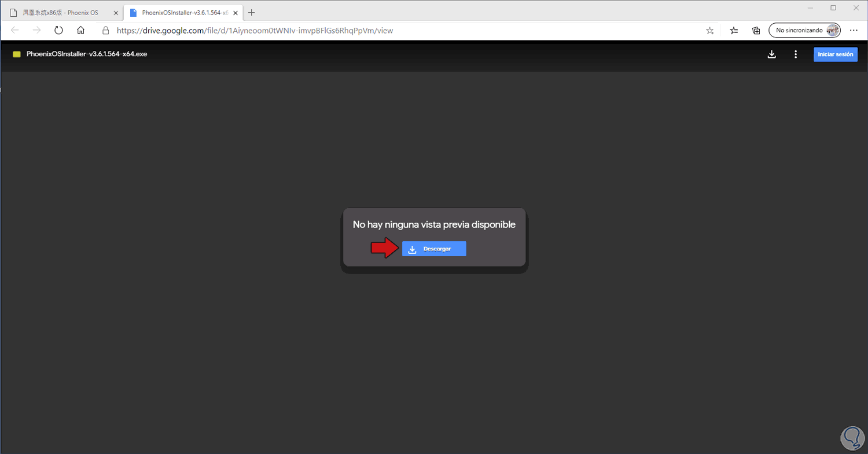Open profile 'No sincronizando' button
The image size is (868, 454).
805,31
